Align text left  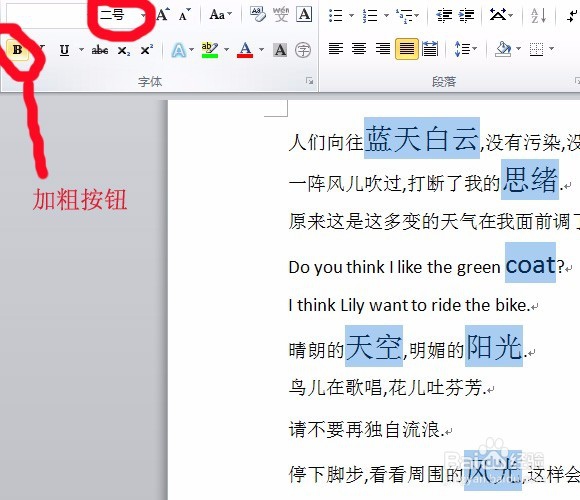[336, 49]
